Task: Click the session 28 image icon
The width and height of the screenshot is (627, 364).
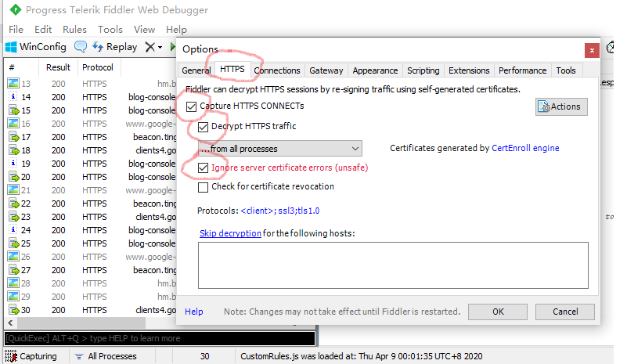Action: coord(13,283)
